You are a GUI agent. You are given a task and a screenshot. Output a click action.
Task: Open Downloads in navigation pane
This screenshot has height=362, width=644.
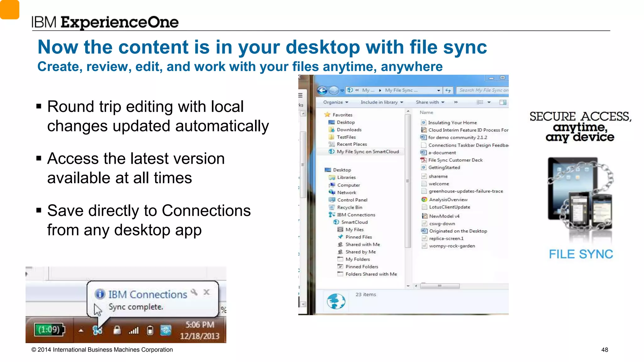tap(345, 129)
